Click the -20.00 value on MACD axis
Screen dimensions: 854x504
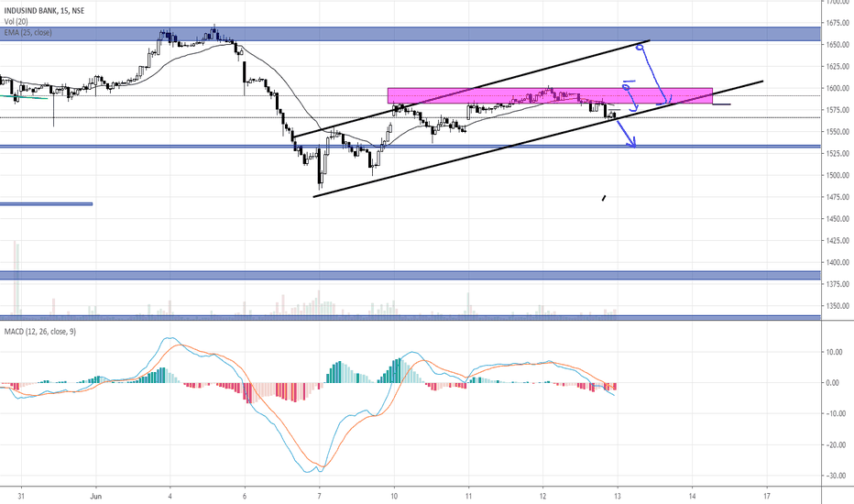[834, 445]
